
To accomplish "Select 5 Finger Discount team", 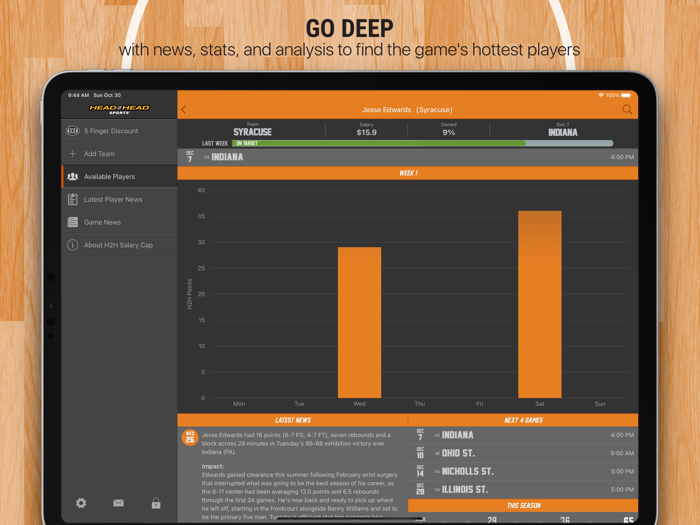I will click(119, 131).
